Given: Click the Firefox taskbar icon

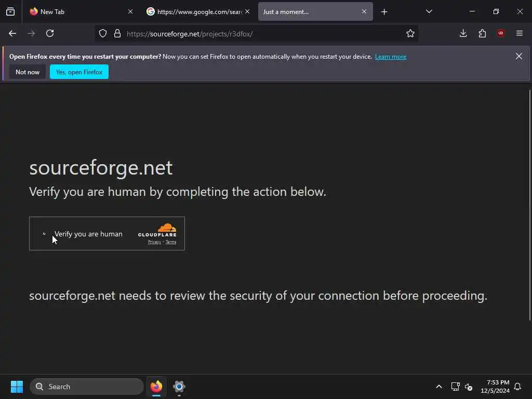Looking at the screenshot, I should [x=156, y=387].
